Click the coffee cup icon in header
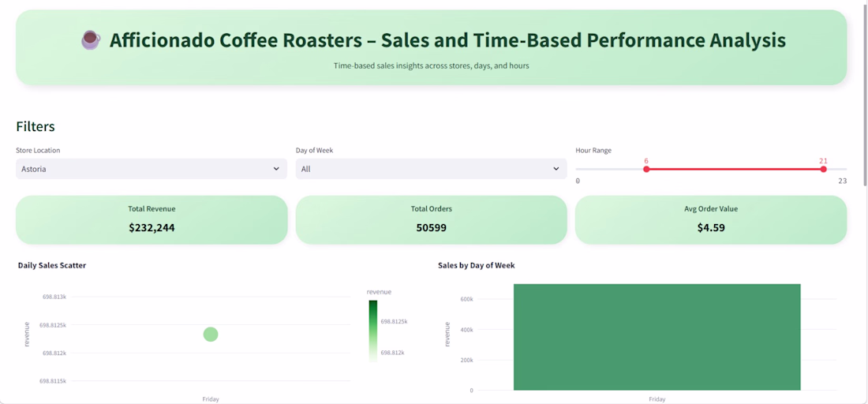This screenshot has width=868, height=404. pos(92,40)
